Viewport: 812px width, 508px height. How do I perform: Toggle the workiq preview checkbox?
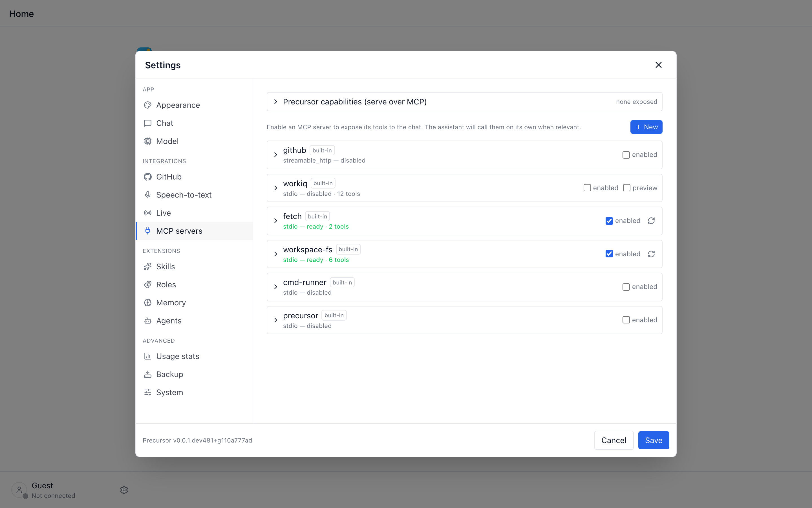tap(626, 188)
